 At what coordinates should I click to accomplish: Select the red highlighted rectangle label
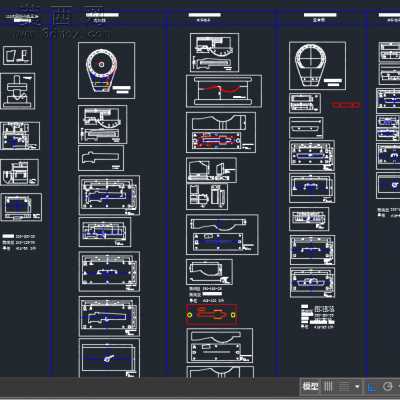click(x=346, y=105)
